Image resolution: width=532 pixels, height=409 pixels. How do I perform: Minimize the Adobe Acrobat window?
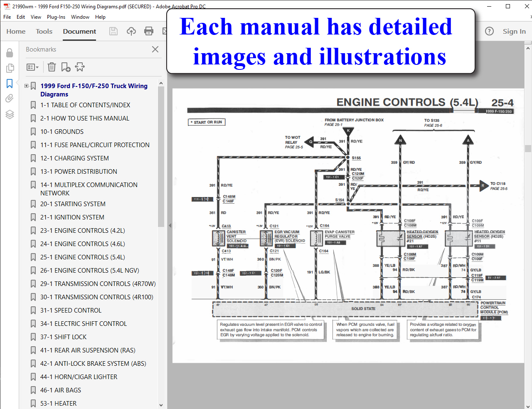pos(488,6)
